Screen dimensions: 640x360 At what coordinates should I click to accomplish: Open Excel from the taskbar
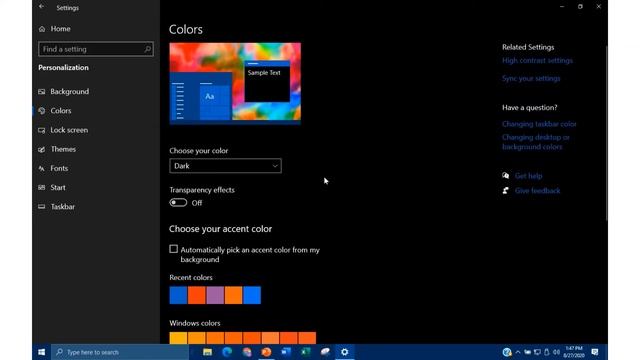click(305, 352)
